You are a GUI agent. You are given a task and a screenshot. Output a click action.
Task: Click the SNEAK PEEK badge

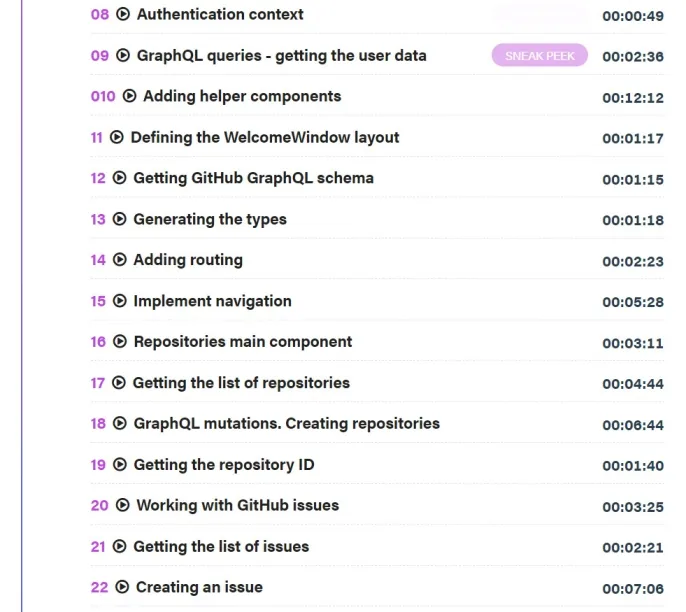click(x=539, y=55)
